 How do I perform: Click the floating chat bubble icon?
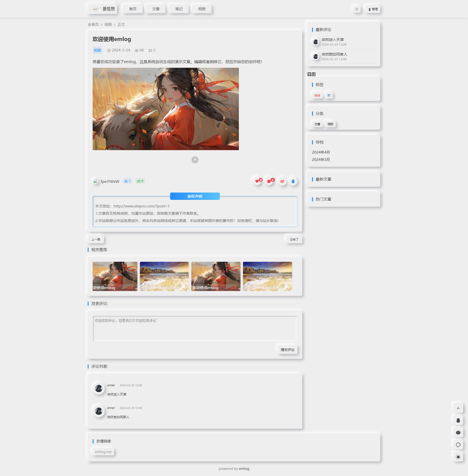click(458, 433)
